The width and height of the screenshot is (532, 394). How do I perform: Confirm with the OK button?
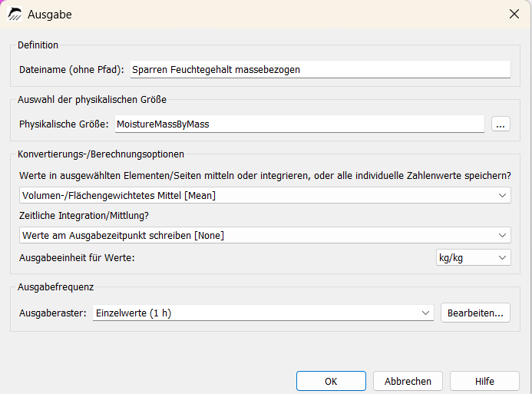tap(331, 381)
